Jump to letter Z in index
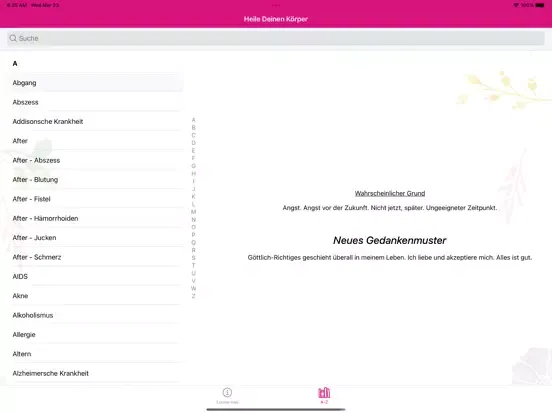Screen dimensions: 552x414 [193, 296]
